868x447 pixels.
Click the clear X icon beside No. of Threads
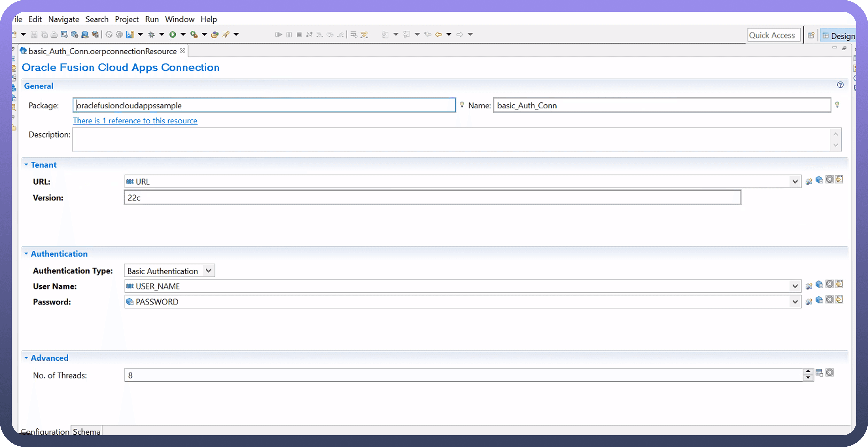830,372
